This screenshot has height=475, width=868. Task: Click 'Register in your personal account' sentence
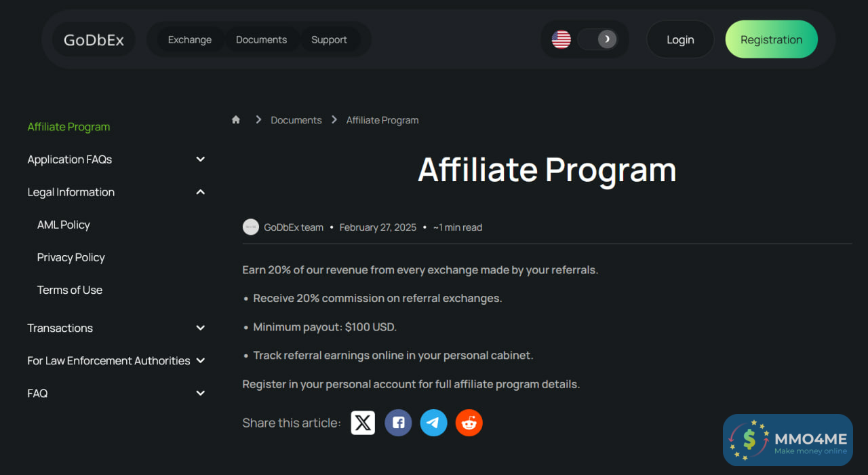(411, 384)
